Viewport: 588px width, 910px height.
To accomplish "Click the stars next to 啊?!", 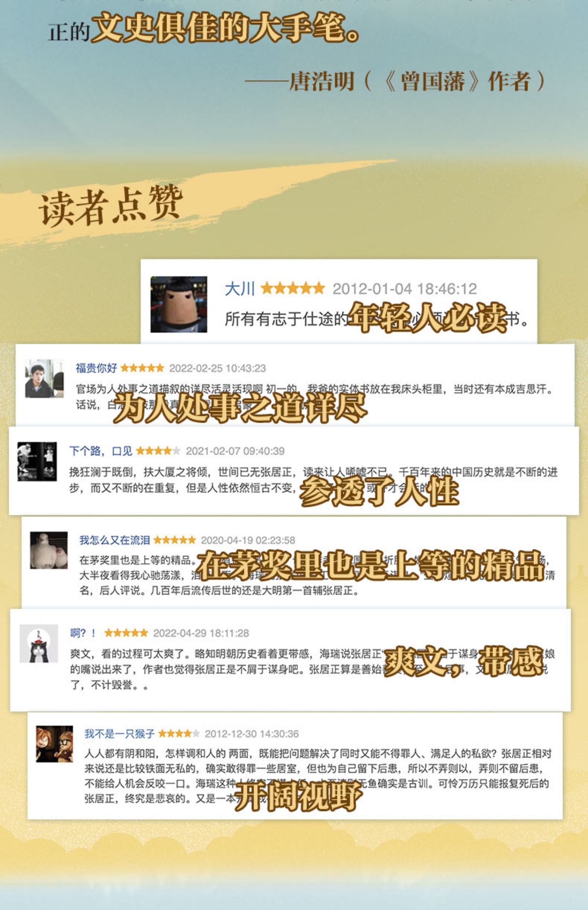I will [126, 633].
